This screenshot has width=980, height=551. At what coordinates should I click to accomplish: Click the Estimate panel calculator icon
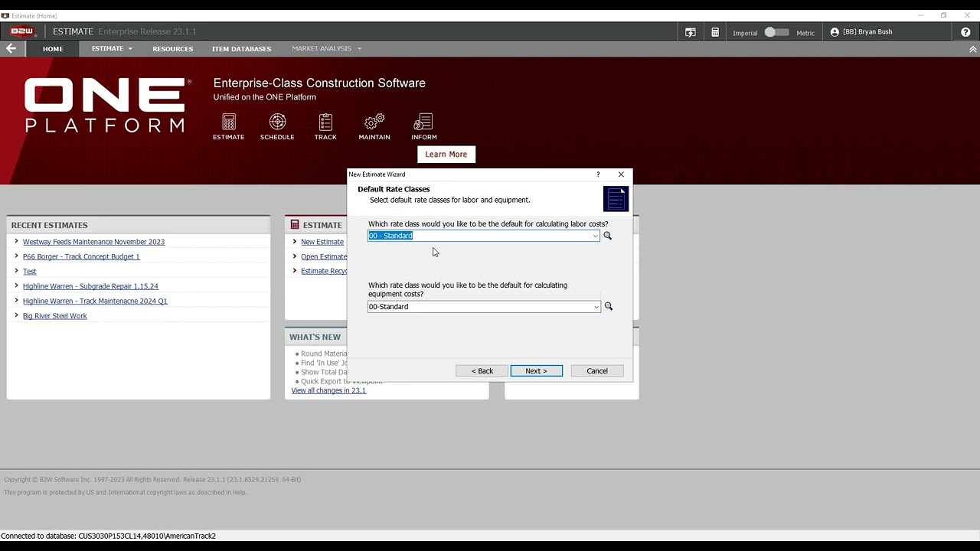pyautogui.click(x=295, y=225)
